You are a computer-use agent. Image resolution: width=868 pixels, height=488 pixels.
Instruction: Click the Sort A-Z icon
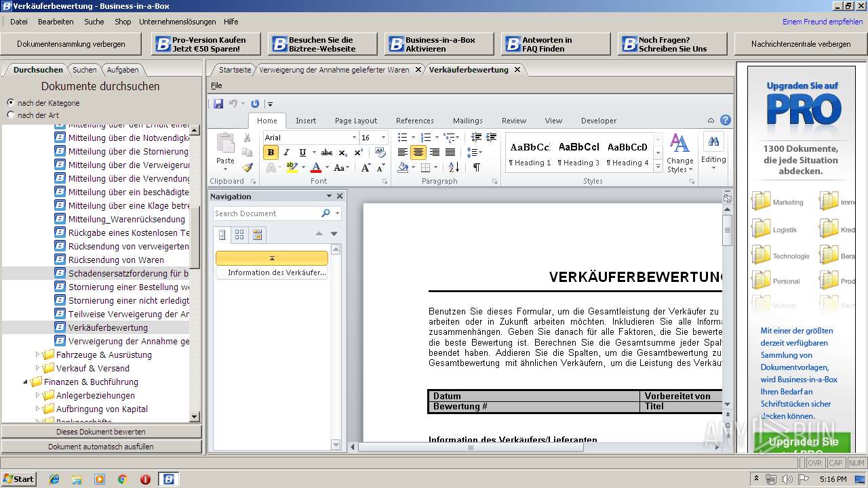(x=454, y=167)
